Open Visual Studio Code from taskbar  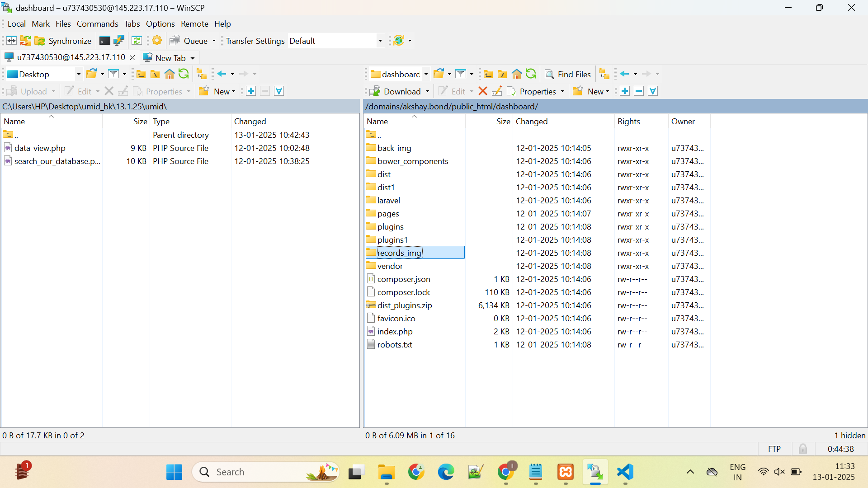(625, 472)
